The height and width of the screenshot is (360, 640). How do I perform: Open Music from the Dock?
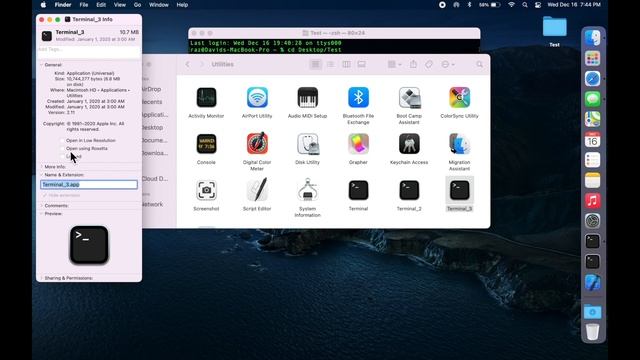click(x=592, y=200)
